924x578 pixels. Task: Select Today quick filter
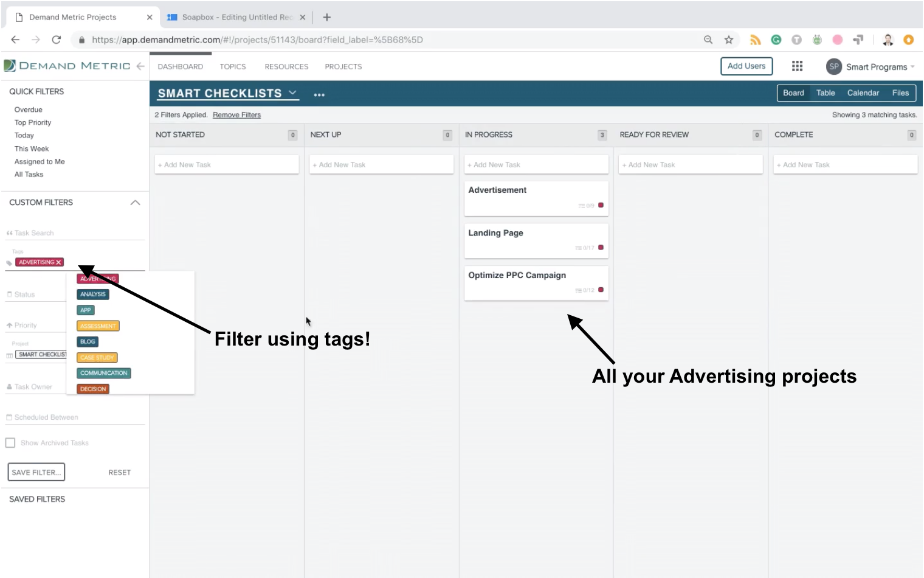(x=24, y=136)
